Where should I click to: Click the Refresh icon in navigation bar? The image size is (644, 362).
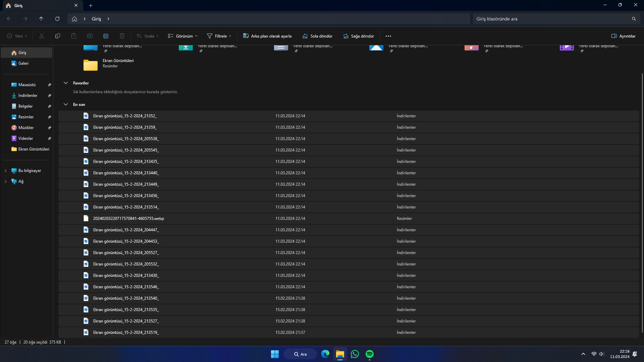[x=57, y=19]
